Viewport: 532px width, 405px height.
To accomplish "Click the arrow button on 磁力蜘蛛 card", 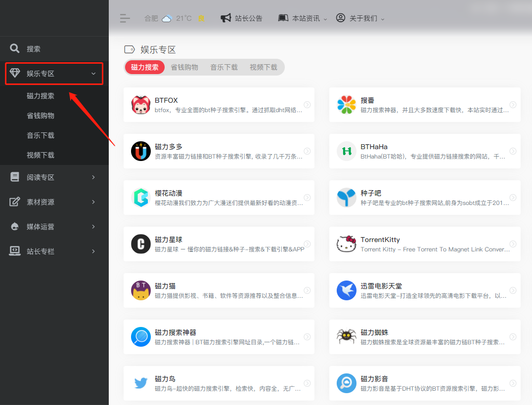I will (513, 337).
